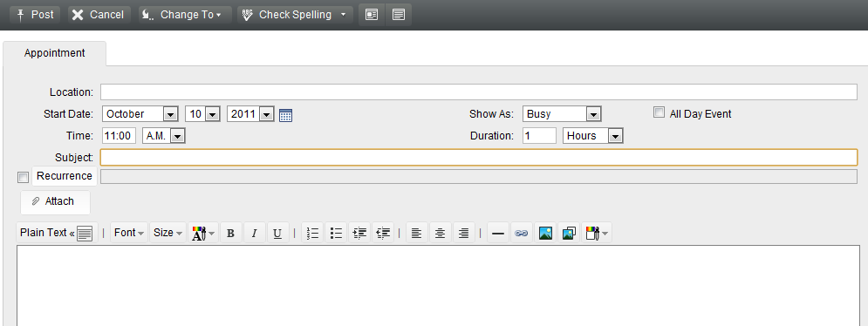Click the Location text field
Image resolution: width=868 pixels, height=326 pixels.
coord(479,92)
